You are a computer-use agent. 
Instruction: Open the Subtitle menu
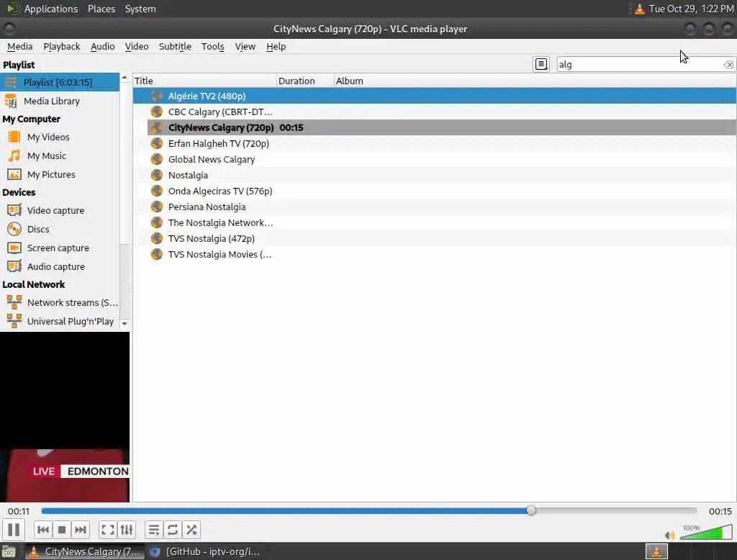click(x=175, y=47)
